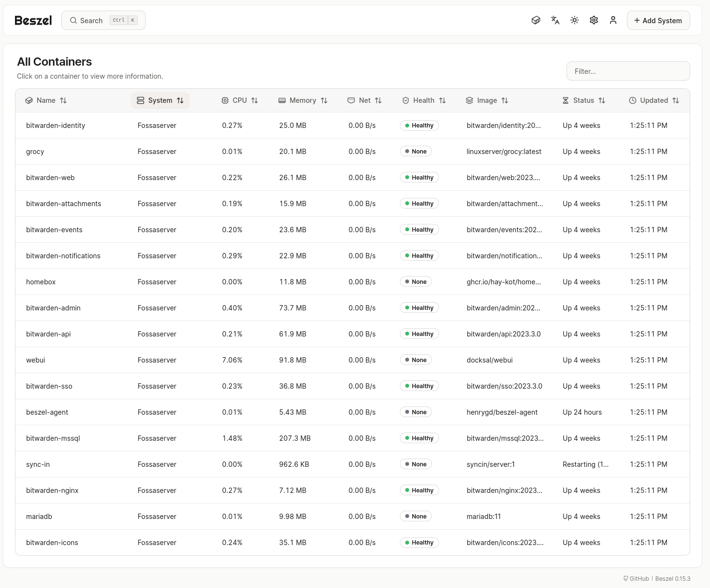Viewport: 710px width, 588px height.
Task: Open the sync-in container row
Action: click(38, 464)
